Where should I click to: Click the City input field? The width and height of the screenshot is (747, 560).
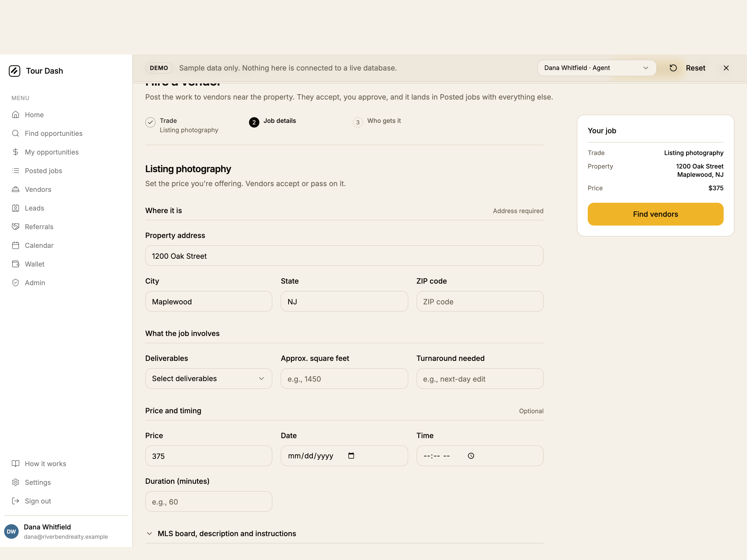[x=209, y=302]
